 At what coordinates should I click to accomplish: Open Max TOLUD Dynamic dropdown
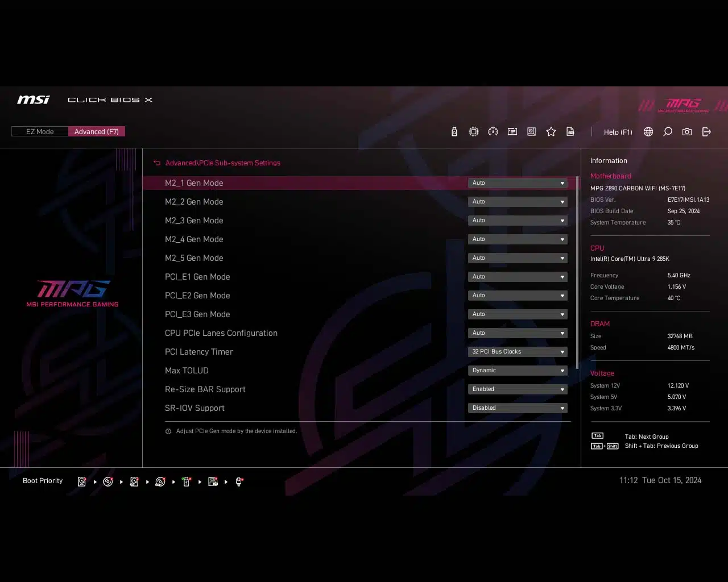[518, 371]
